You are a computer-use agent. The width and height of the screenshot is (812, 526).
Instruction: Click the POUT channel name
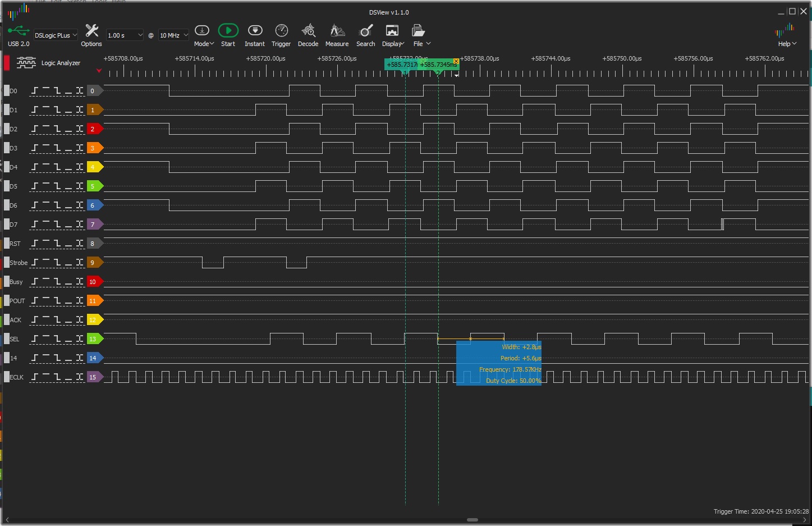(x=17, y=301)
